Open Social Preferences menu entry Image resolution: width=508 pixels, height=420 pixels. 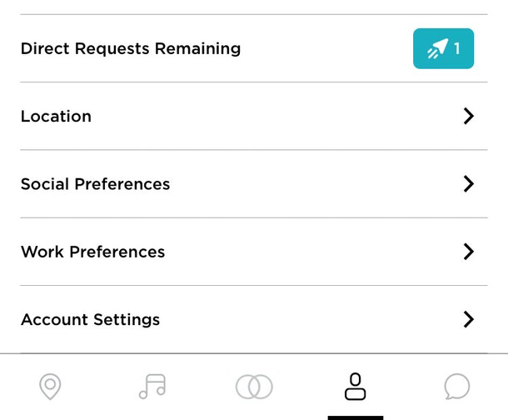tap(254, 183)
